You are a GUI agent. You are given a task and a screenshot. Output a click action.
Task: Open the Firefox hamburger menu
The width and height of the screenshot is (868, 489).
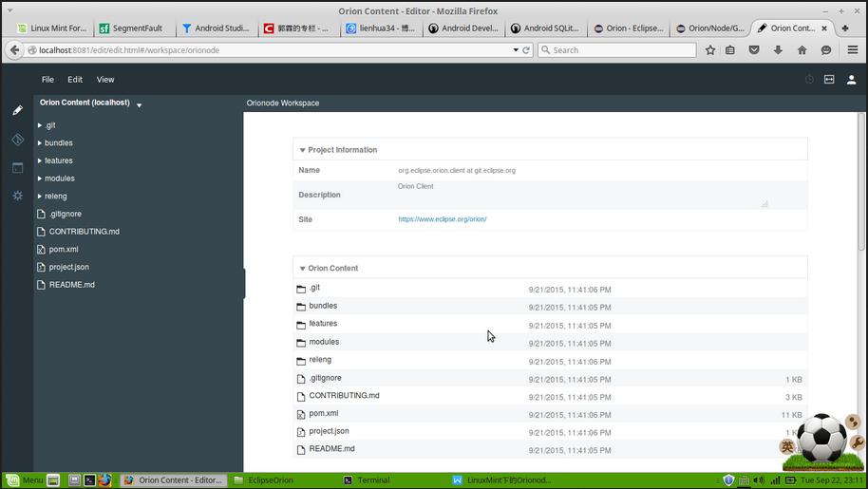point(853,49)
